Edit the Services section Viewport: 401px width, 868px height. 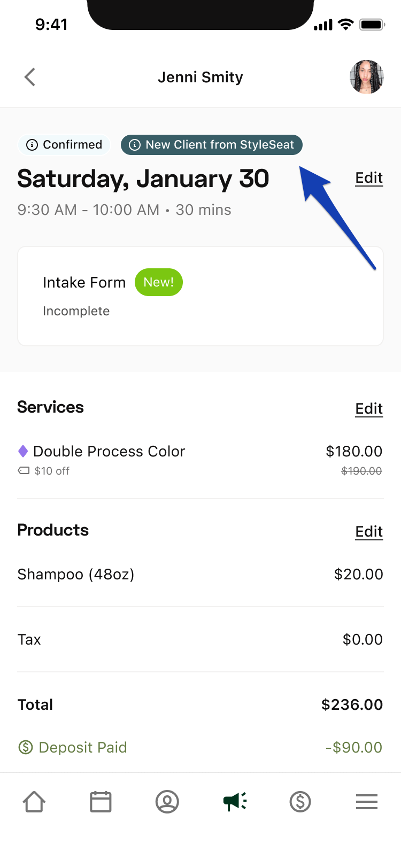point(369,409)
